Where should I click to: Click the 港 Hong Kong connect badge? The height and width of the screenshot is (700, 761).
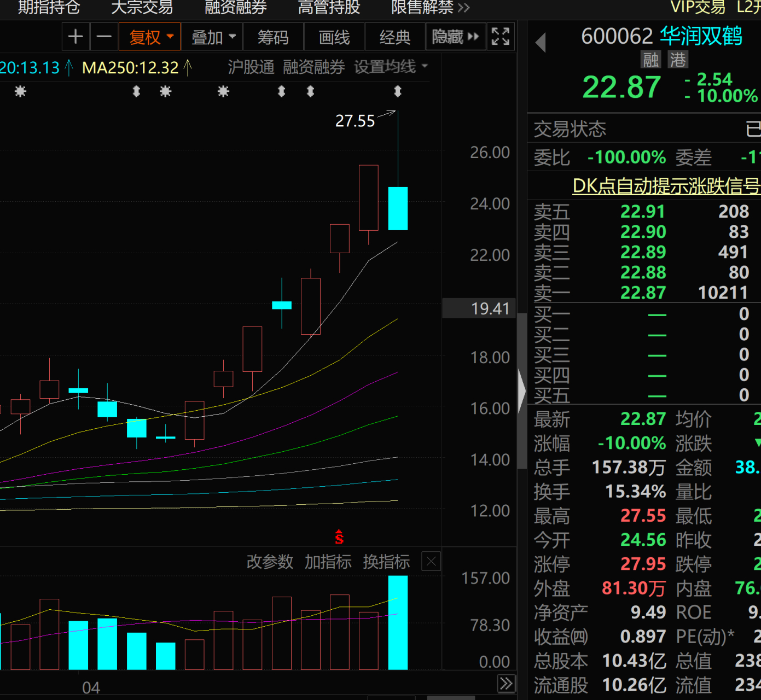tap(677, 60)
